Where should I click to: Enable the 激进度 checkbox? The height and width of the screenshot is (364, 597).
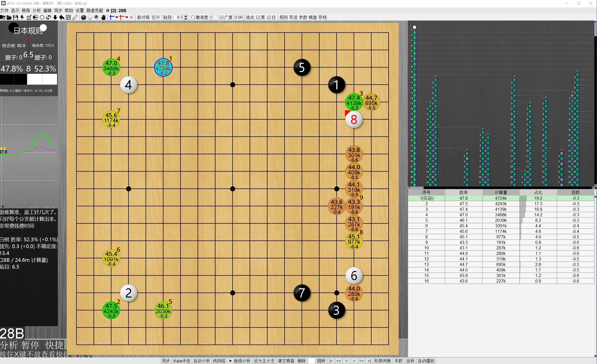(193, 17)
